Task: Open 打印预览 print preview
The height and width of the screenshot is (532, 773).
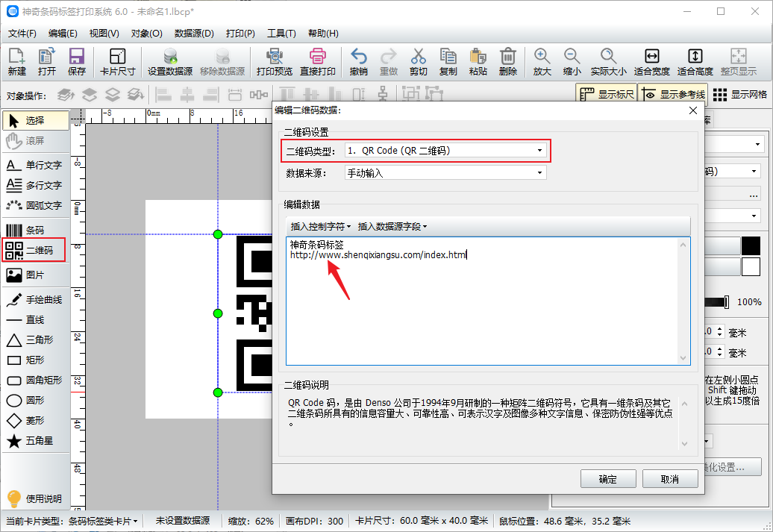Action: (x=274, y=62)
